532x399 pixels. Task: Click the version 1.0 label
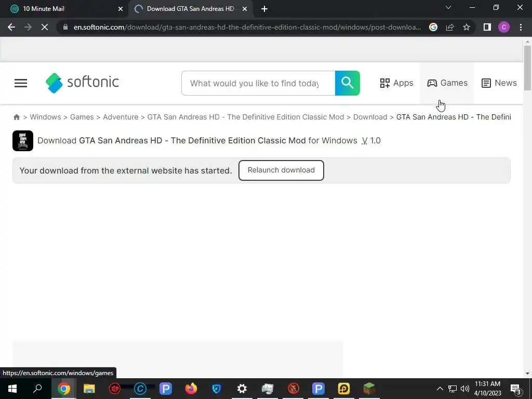371,141
